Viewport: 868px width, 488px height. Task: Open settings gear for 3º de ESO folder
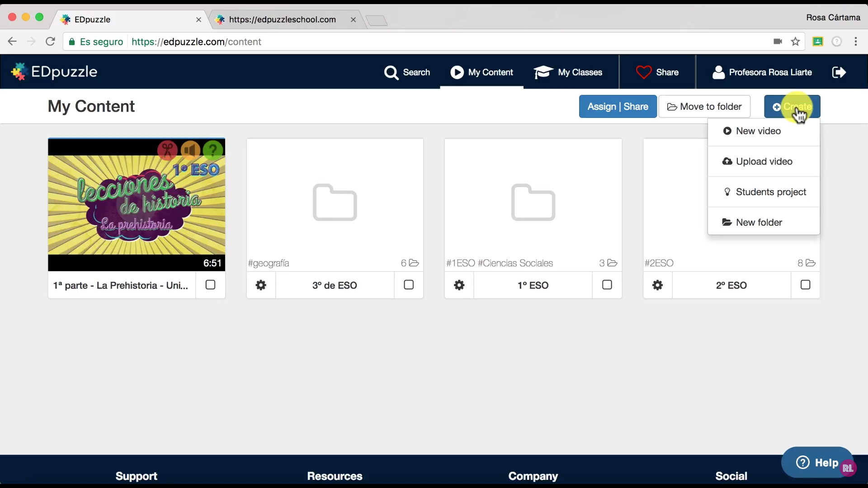[261, 285]
